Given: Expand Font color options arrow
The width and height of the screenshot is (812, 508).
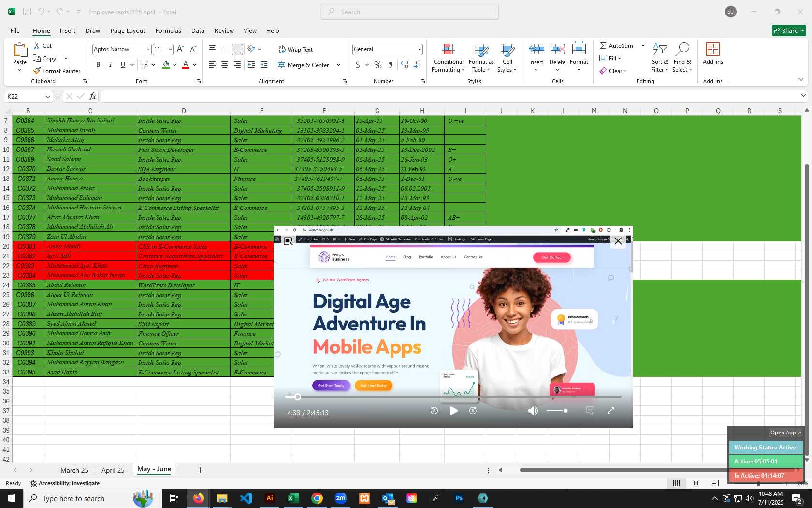Looking at the screenshot, I should (194, 65).
